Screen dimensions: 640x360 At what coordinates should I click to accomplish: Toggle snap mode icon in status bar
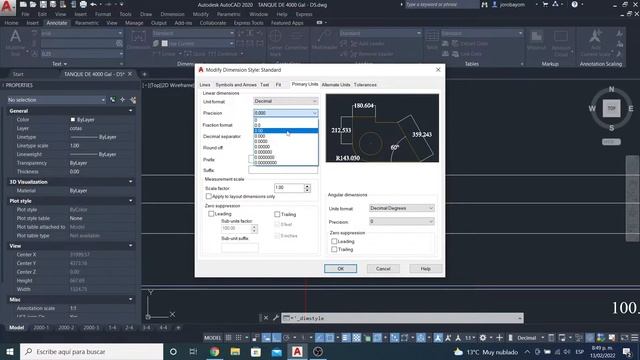point(238,338)
